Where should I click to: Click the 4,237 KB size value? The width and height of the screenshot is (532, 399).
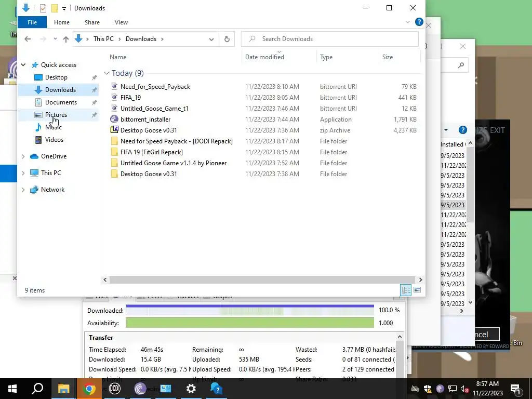405,130
